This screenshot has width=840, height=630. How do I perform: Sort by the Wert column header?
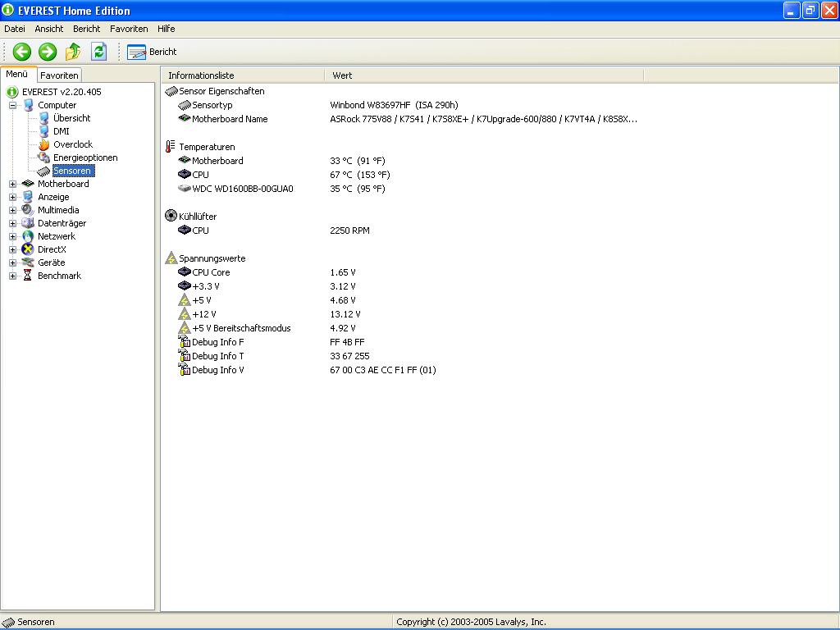tap(484, 75)
